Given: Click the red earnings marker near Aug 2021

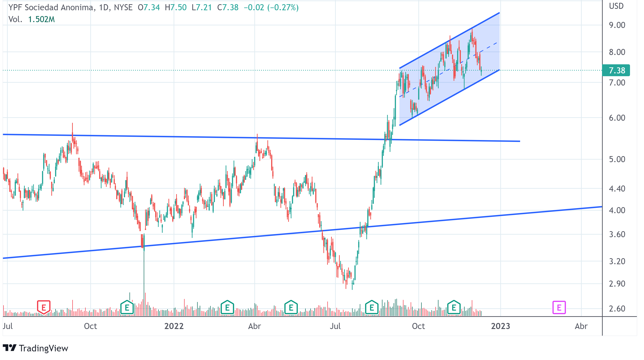Looking at the screenshot, I should pos(44,307).
